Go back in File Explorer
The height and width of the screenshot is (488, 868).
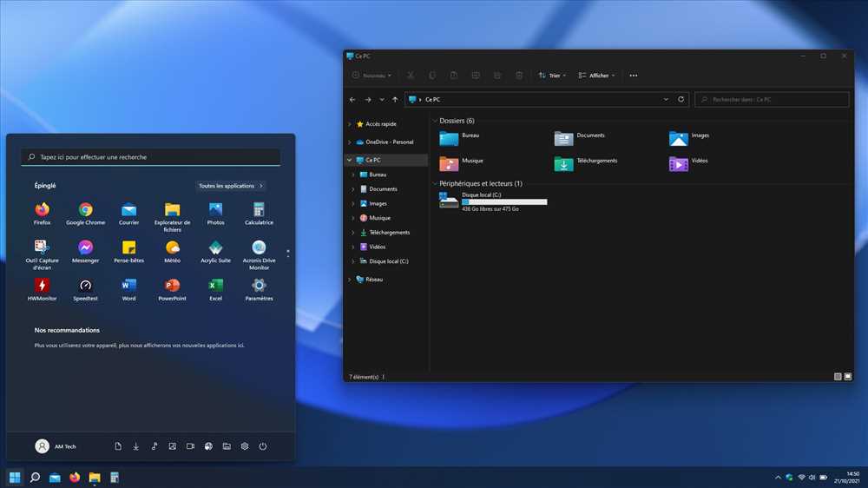tap(352, 100)
